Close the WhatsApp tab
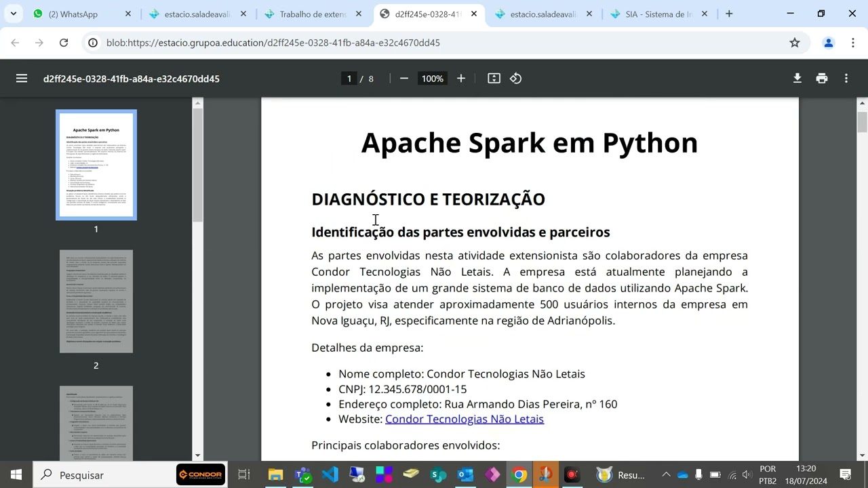The width and height of the screenshot is (868, 488). click(128, 14)
